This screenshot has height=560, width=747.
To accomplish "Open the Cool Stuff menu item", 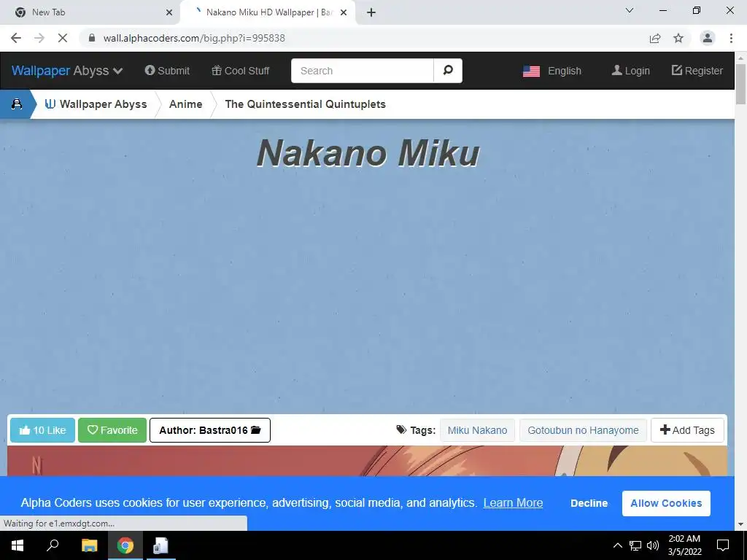I will tap(241, 71).
